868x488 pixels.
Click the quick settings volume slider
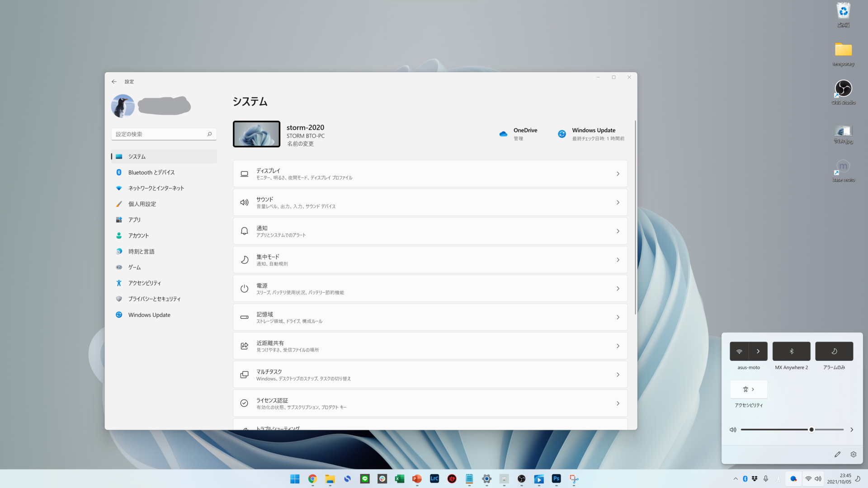click(792, 430)
